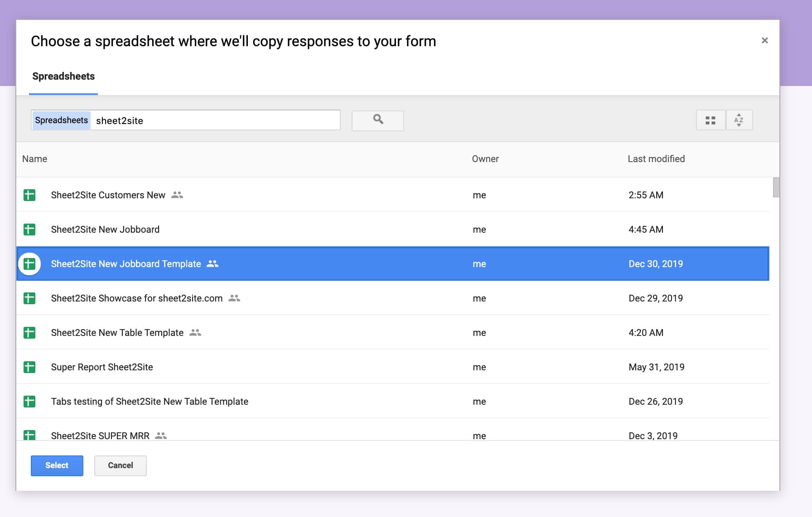
Task: Close the spreadsheet chooser dialog
Action: coord(764,41)
